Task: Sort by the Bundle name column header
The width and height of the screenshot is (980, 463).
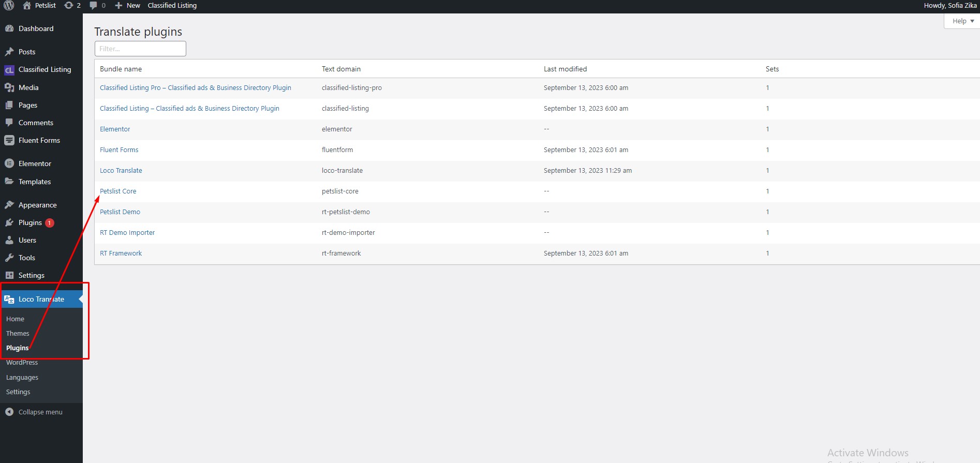Action: (x=121, y=69)
